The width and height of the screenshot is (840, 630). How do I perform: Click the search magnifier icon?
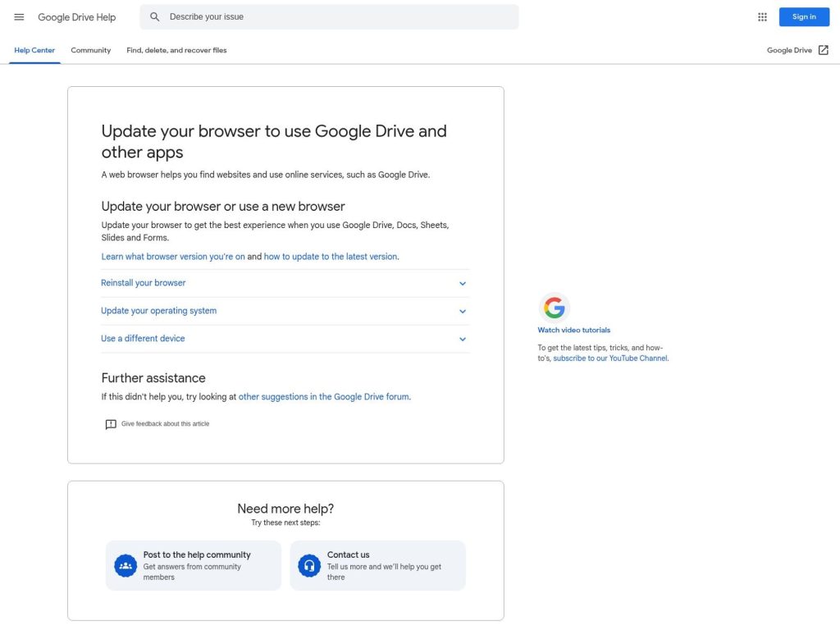155,17
